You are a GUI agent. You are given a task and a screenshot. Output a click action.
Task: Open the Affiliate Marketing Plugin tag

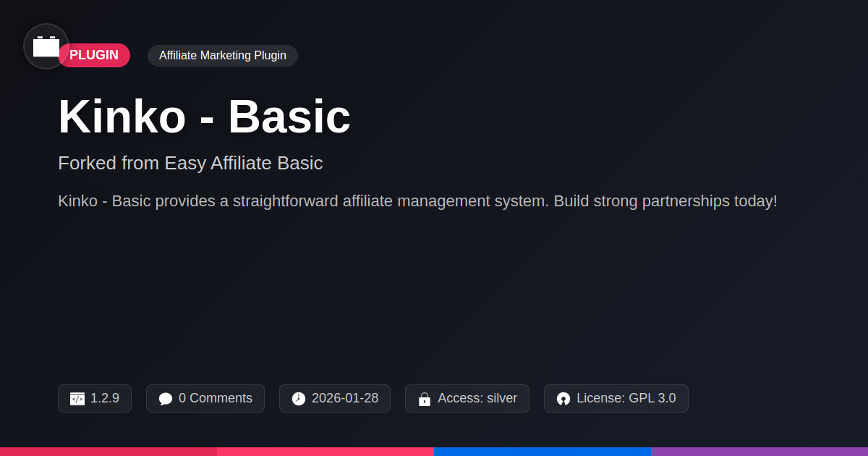(x=223, y=56)
